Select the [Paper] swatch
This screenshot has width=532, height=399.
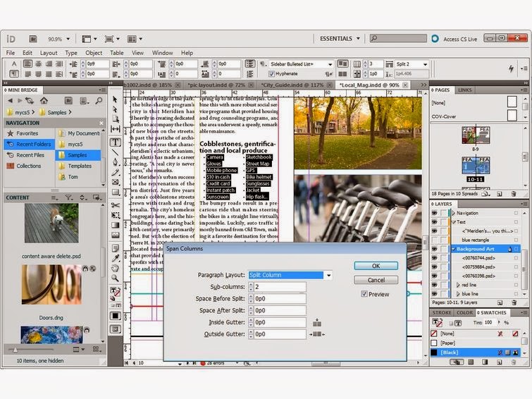[475, 343]
